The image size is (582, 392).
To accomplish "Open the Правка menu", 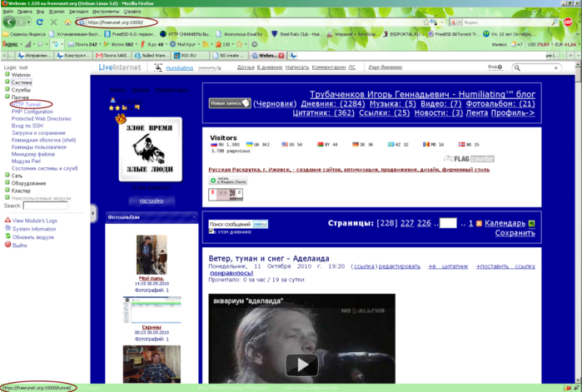I will tap(24, 12).
